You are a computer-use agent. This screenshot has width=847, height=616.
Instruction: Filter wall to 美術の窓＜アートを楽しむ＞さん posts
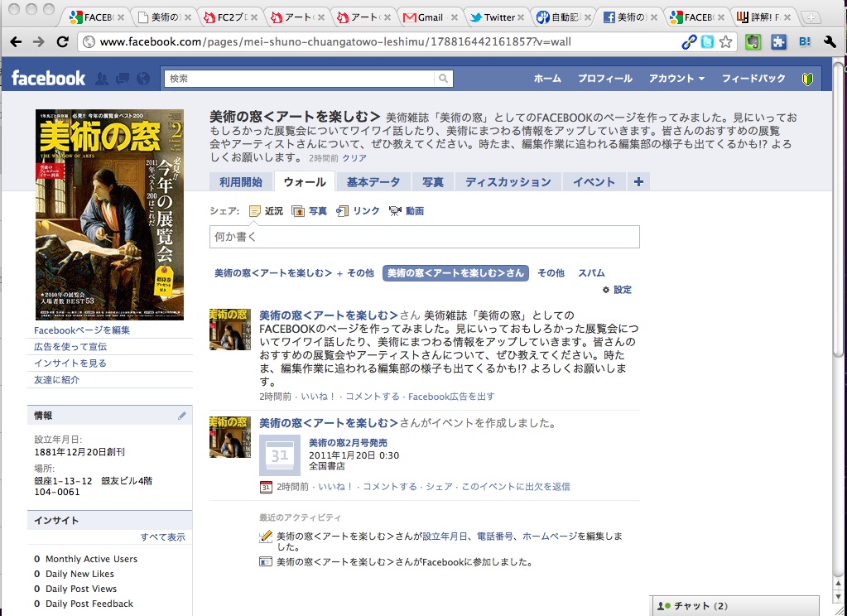click(x=455, y=273)
